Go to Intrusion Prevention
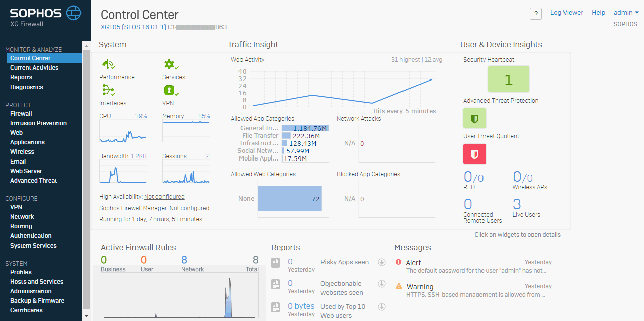 point(38,123)
